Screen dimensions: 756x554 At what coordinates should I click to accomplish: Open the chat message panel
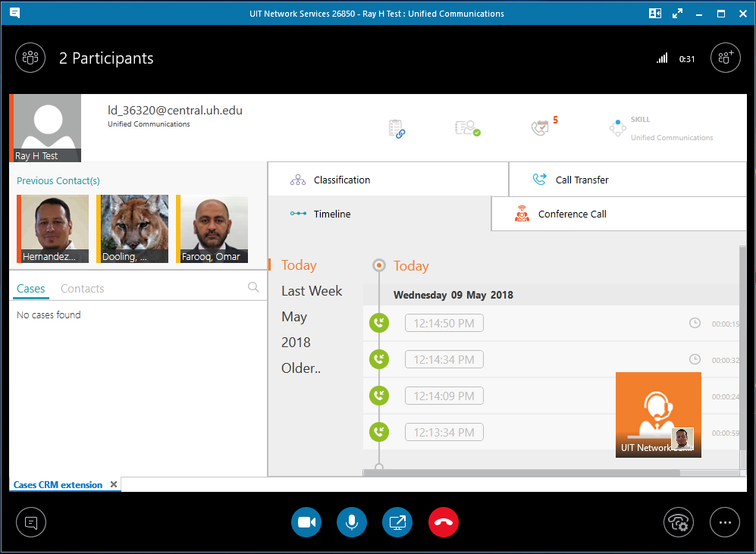point(30,522)
